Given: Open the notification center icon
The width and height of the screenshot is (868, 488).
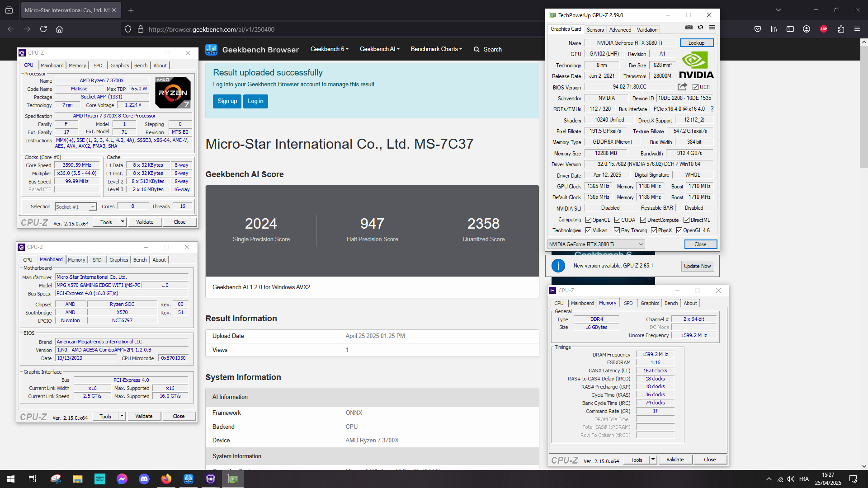Looking at the screenshot, I should tap(853, 479).
